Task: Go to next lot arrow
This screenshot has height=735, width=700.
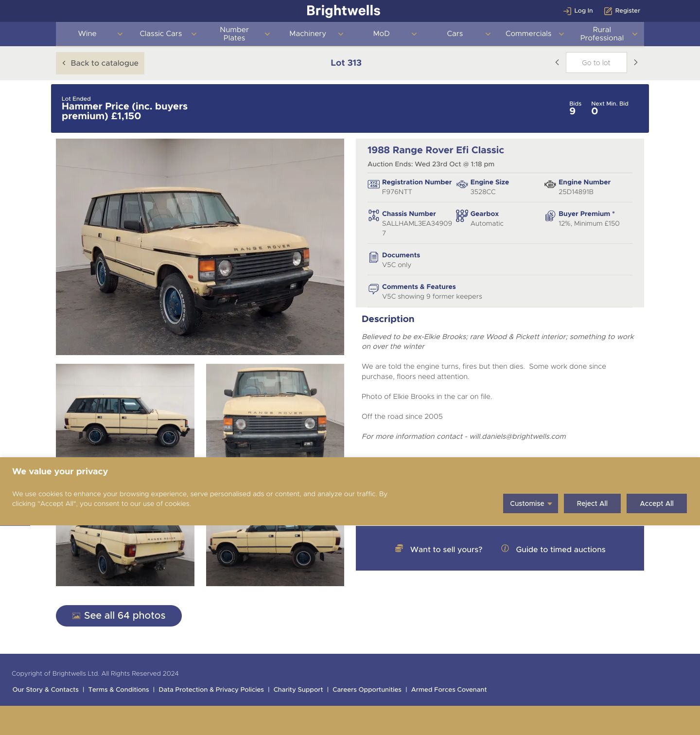Action: click(x=635, y=62)
